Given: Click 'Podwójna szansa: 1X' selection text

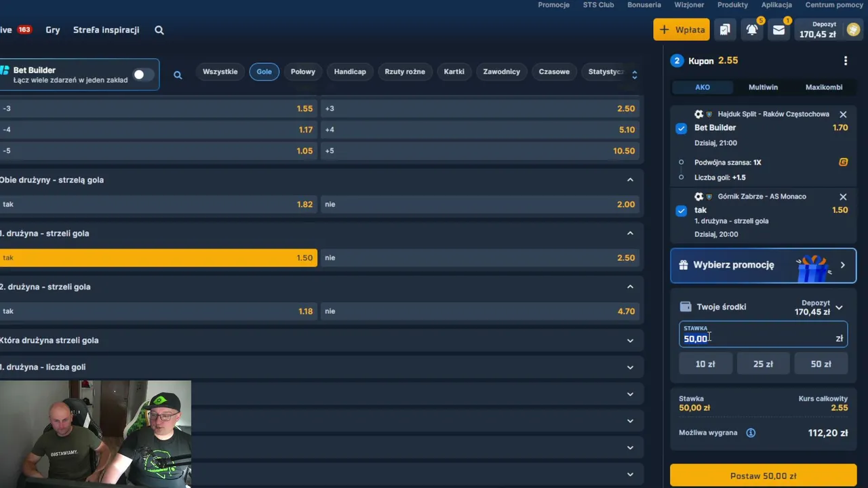Looking at the screenshot, I should (728, 163).
